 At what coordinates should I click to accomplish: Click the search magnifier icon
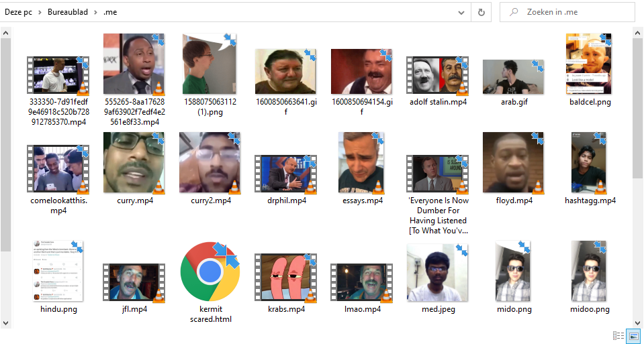pyautogui.click(x=514, y=12)
